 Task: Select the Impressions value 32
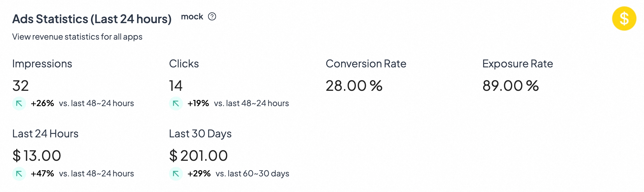click(21, 86)
